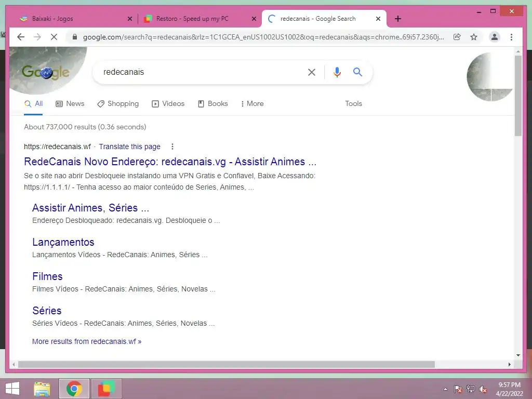Open options for redecanais.wf result

172,147
